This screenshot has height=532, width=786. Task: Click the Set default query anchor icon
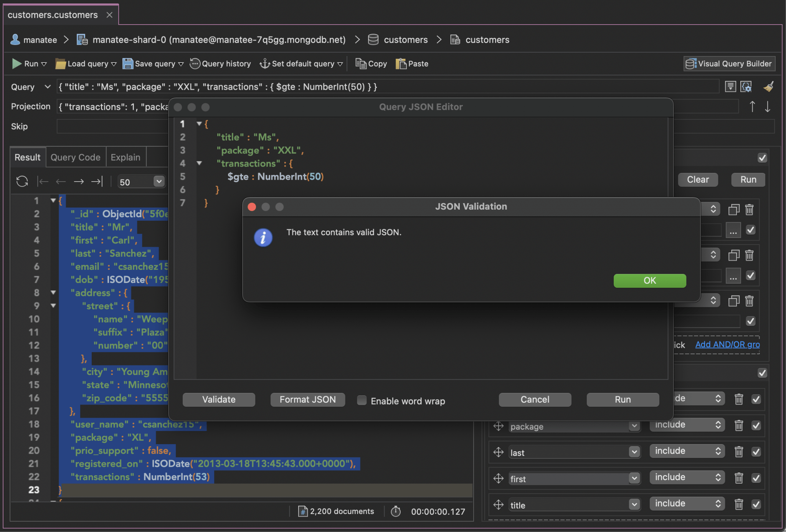[x=265, y=64]
